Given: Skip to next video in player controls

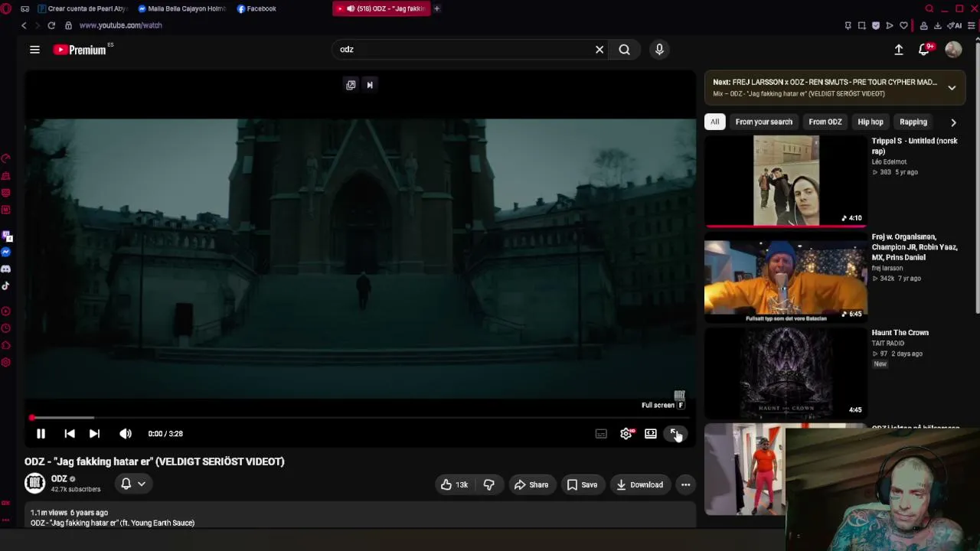Looking at the screenshot, I should tap(94, 434).
